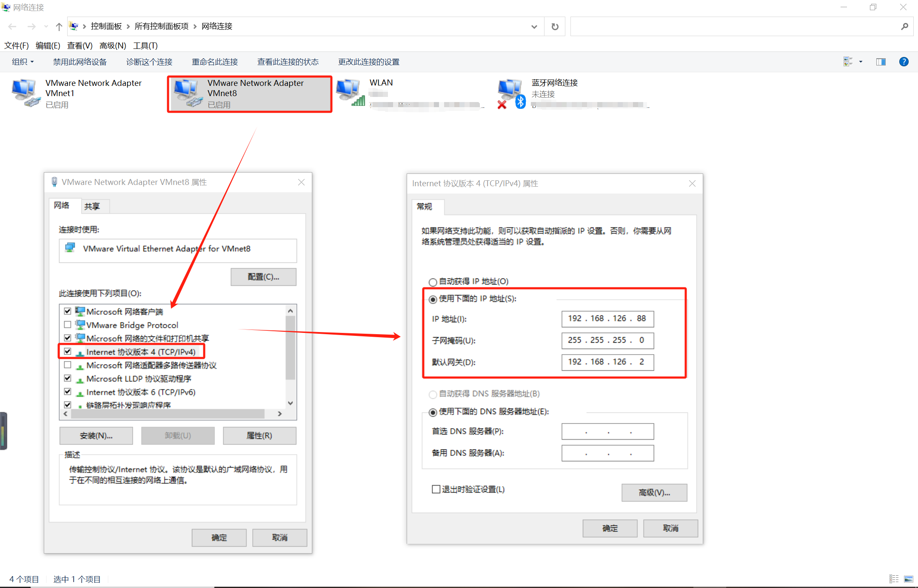
Task: Select the WLAN connection icon
Action: tap(350, 92)
